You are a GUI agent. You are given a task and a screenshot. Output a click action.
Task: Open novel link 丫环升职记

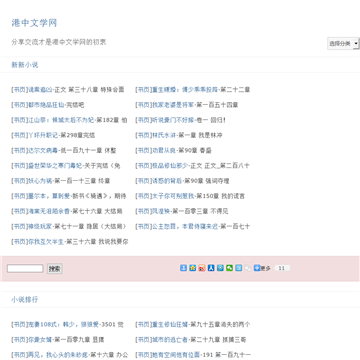coord(43,135)
